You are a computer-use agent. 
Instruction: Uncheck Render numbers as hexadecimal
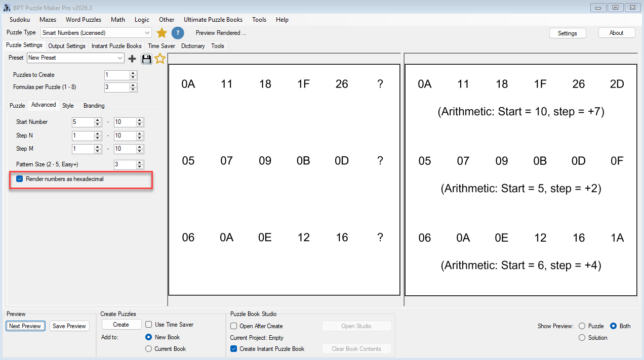tap(19, 179)
